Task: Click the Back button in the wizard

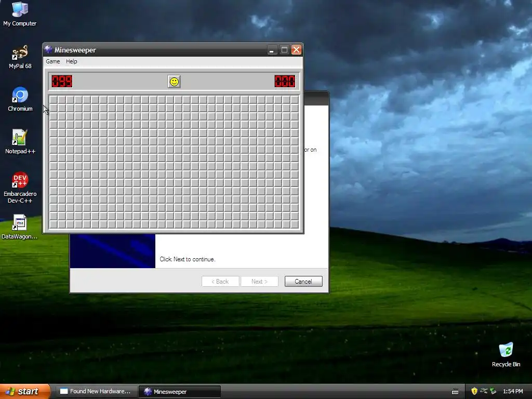Action: [220, 281]
